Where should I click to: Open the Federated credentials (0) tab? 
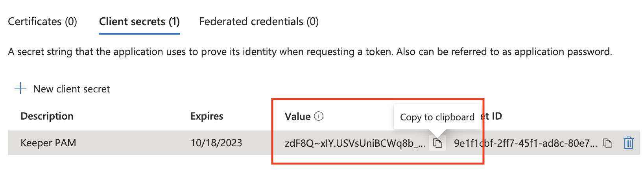pos(259,22)
